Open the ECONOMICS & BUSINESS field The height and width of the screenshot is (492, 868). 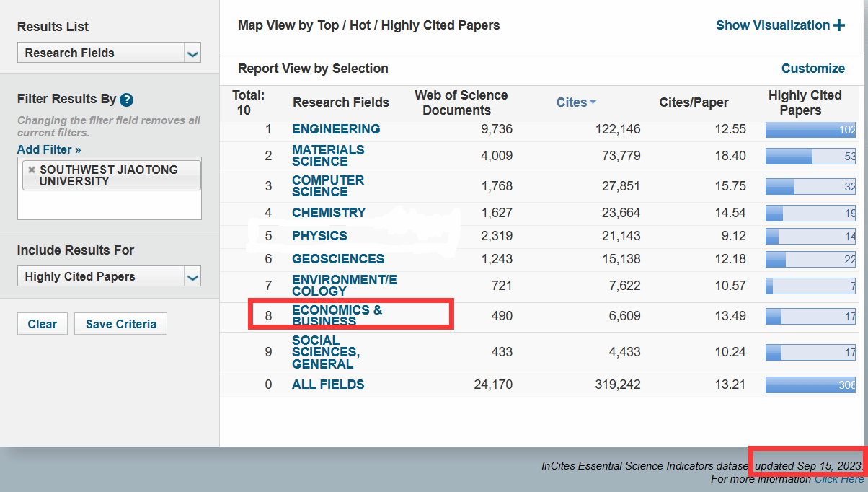(x=337, y=315)
